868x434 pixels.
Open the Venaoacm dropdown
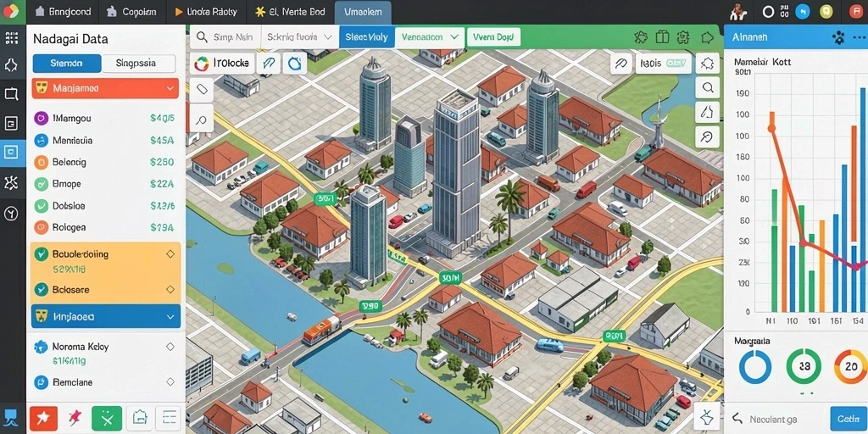tap(430, 37)
